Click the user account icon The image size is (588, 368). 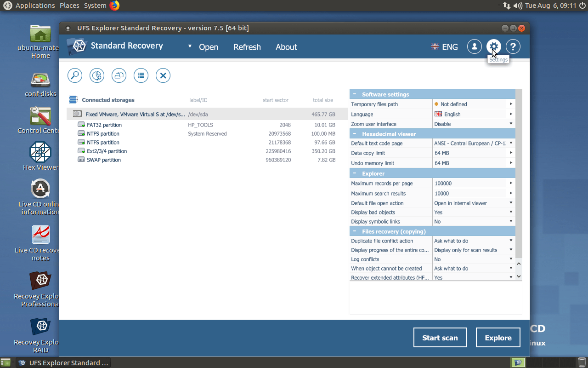tap(475, 46)
